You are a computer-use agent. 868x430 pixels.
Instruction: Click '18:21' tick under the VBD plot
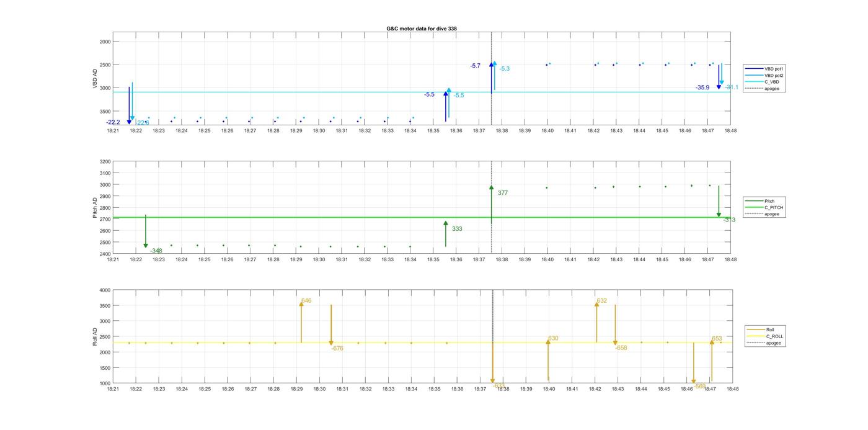click(x=112, y=130)
